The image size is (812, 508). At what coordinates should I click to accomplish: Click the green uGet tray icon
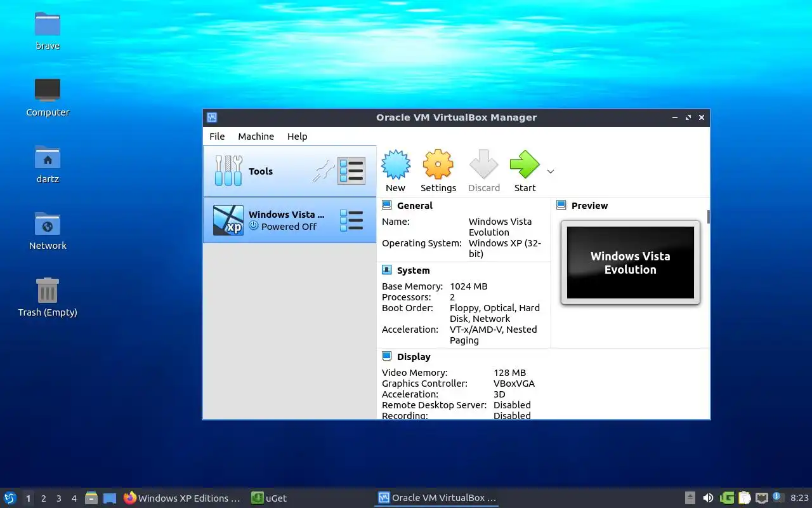coord(727,498)
